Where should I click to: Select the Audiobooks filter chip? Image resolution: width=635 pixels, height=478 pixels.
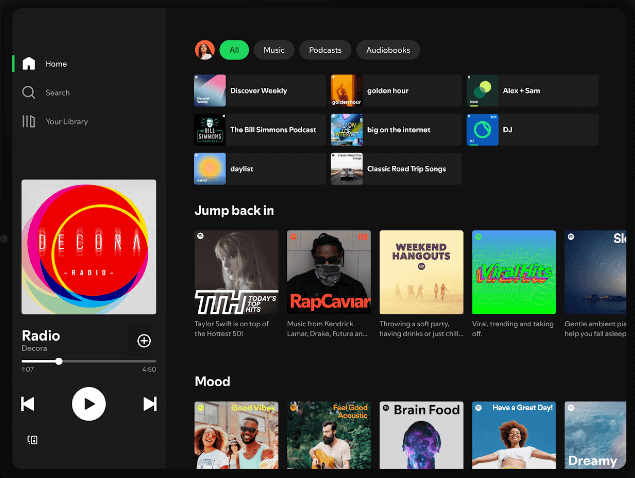pyautogui.click(x=388, y=50)
